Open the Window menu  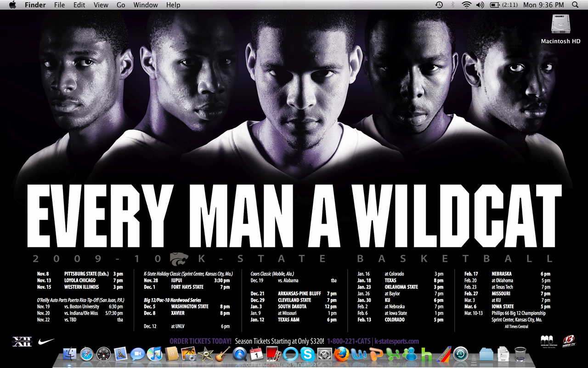click(146, 5)
